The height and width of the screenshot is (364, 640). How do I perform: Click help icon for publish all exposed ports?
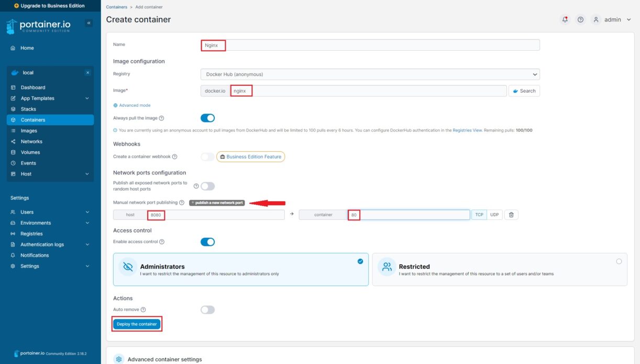(x=196, y=186)
